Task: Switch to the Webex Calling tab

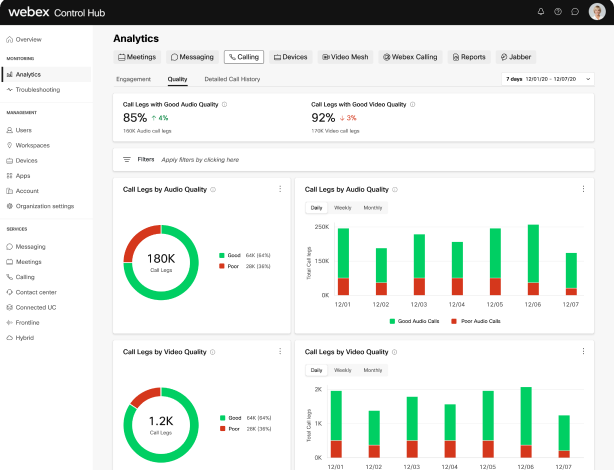Action: click(410, 57)
